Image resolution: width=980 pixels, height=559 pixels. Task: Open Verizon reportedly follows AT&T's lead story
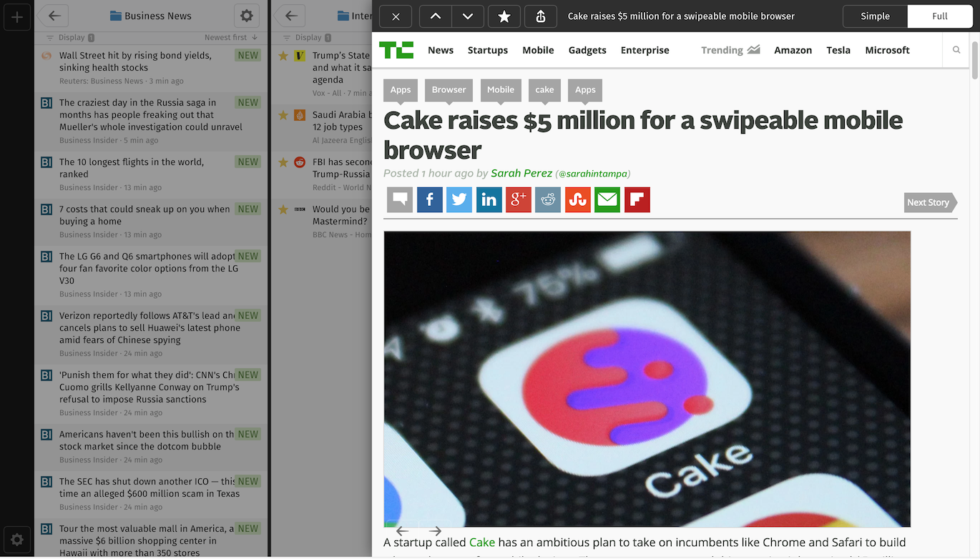point(151,334)
